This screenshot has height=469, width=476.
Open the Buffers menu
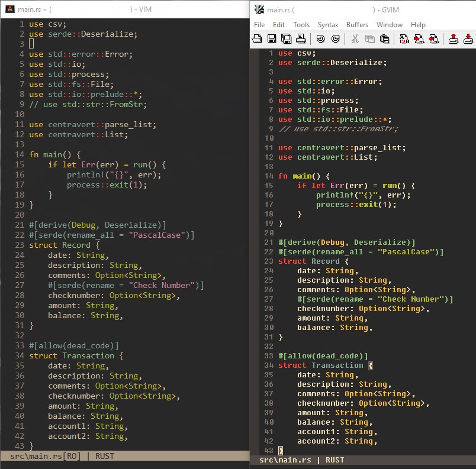pyautogui.click(x=356, y=25)
